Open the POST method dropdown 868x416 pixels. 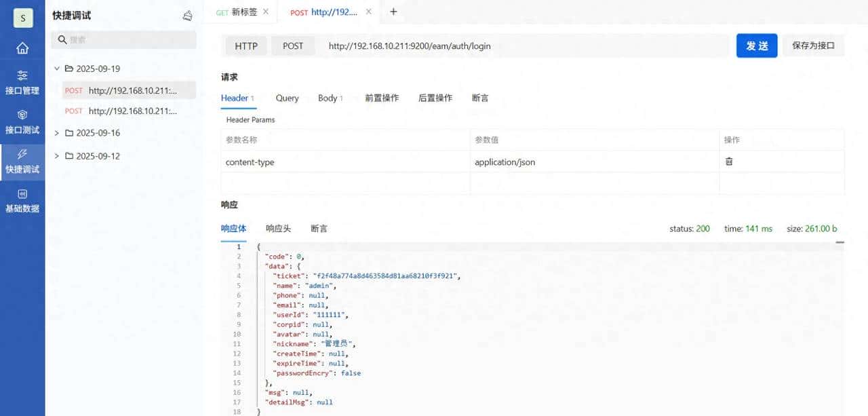[x=293, y=46]
